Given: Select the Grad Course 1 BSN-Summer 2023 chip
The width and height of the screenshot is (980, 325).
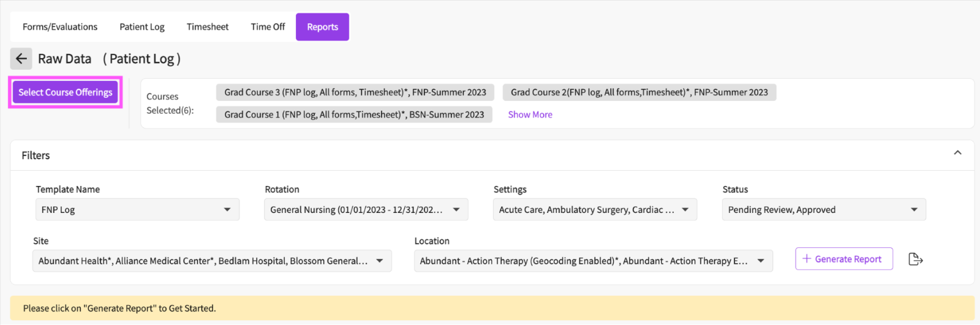Looking at the screenshot, I should pyautogui.click(x=354, y=114).
